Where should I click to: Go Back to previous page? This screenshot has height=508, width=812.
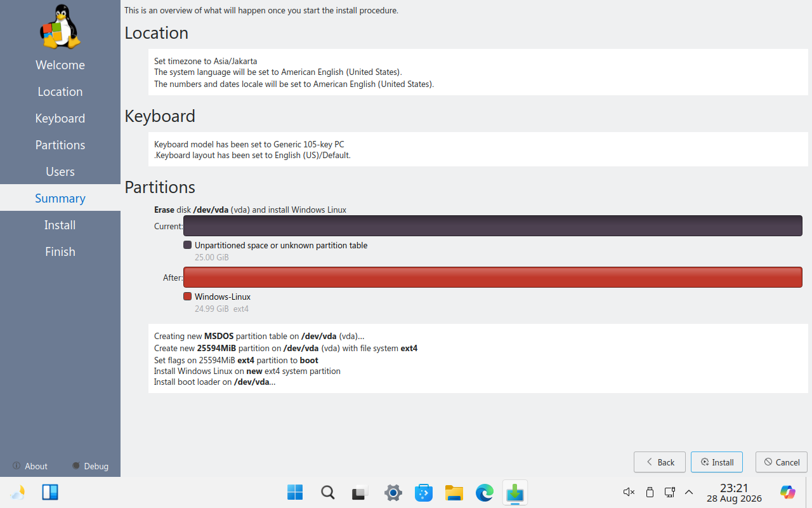pos(660,462)
